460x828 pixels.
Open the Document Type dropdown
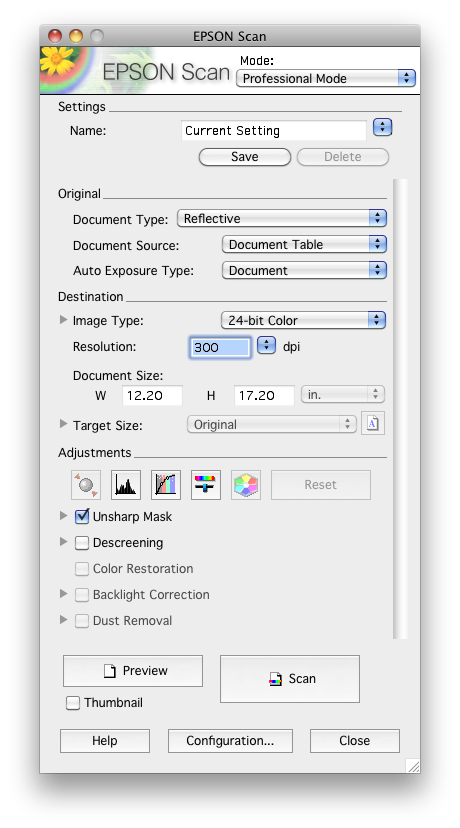[281, 218]
